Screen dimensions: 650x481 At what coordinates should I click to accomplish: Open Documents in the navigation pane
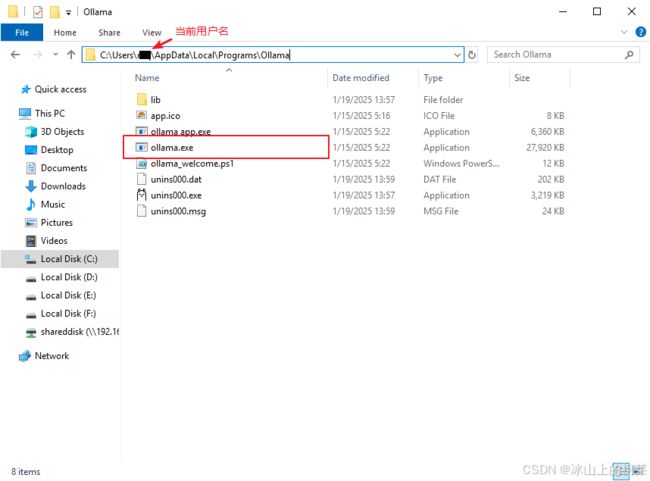[64, 168]
